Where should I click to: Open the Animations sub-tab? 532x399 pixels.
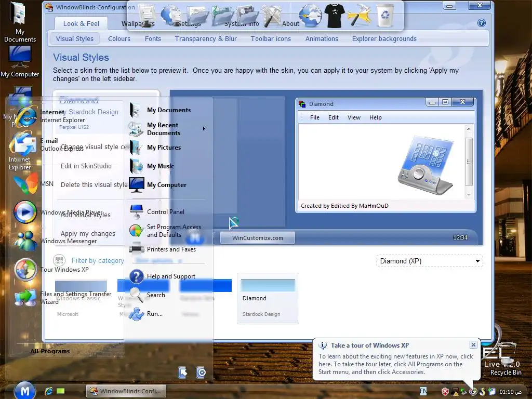coord(322,38)
